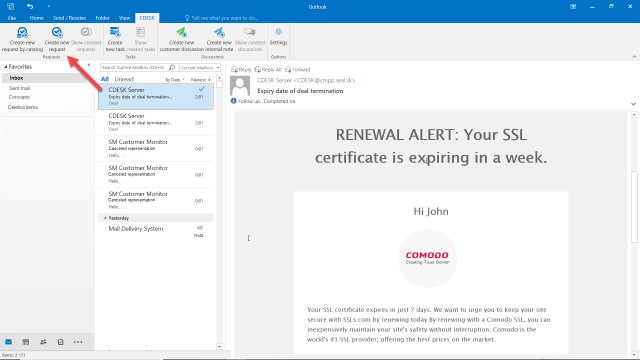Screen dimensions: 640x360
Task: Expand the message header chevron
Action: coord(633,104)
